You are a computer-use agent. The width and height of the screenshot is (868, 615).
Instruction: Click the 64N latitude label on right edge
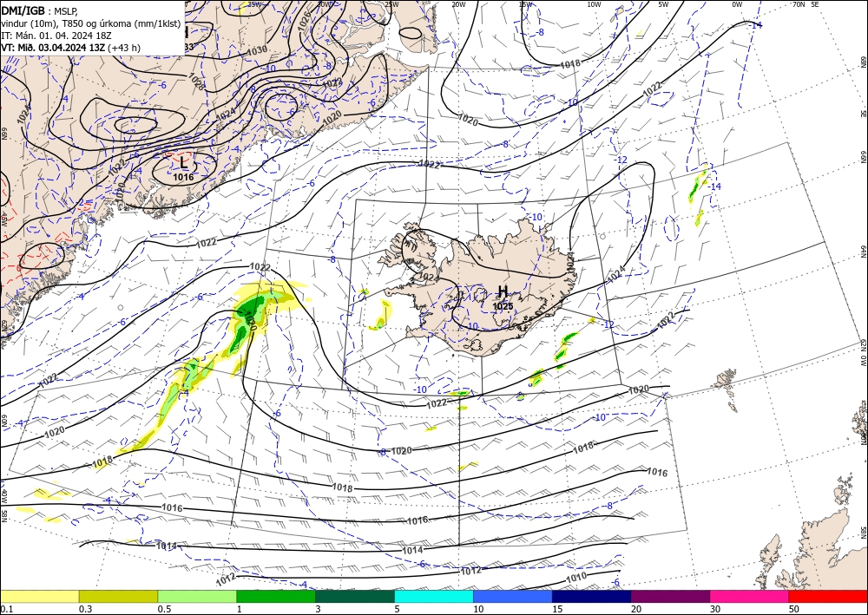point(863,252)
